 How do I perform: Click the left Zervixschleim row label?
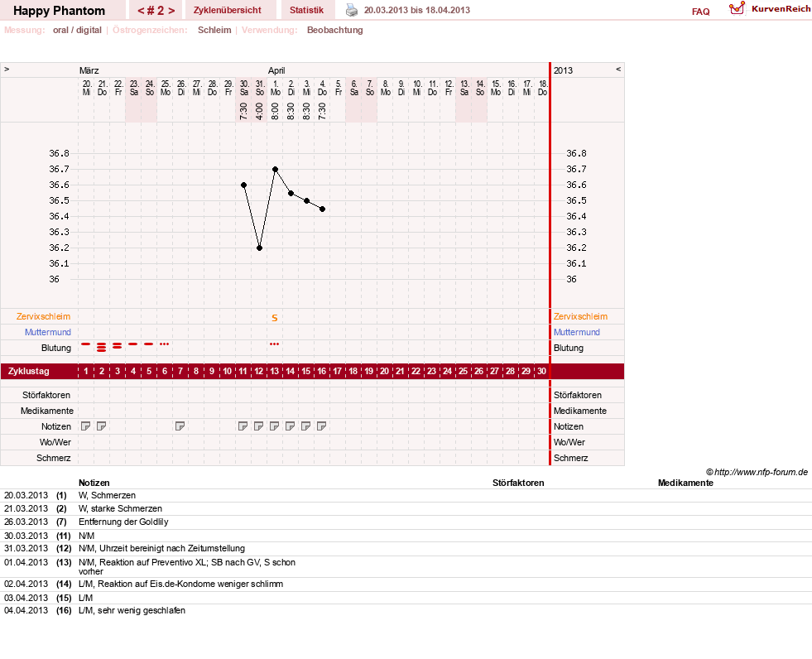44,316
